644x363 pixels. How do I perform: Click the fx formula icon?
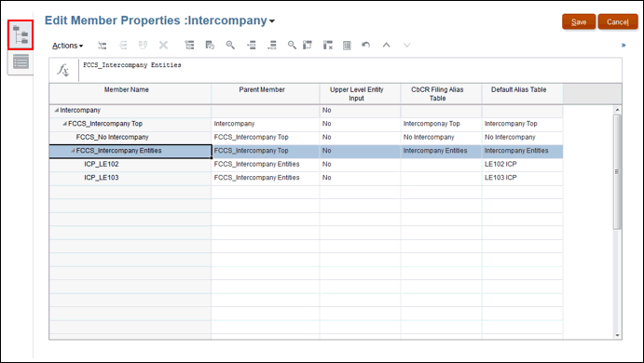(x=62, y=70)
